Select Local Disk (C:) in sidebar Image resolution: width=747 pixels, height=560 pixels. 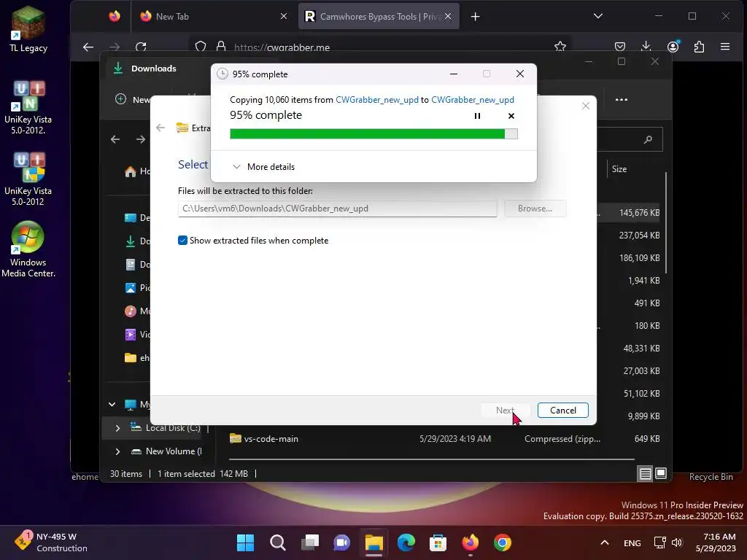point(165,428)
